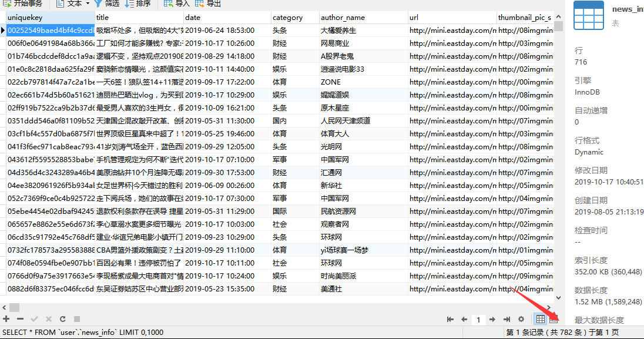Screen dimensions: 644x339
Task: Select author cell 观察者网
Action: coord(364,224)
